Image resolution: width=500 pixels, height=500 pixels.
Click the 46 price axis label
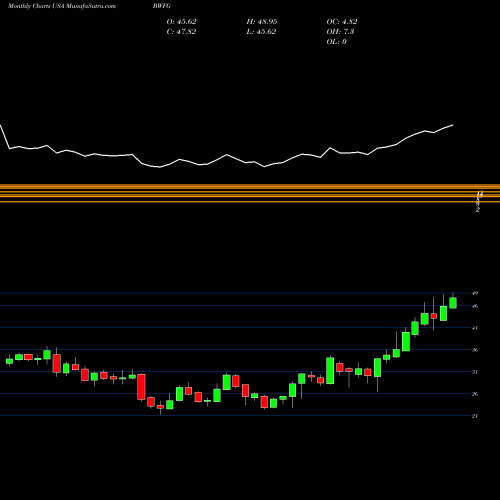point(475,306)
